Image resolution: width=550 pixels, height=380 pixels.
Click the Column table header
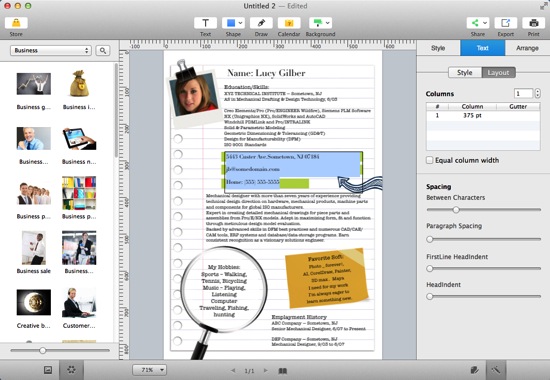click(x=472, y=106)
